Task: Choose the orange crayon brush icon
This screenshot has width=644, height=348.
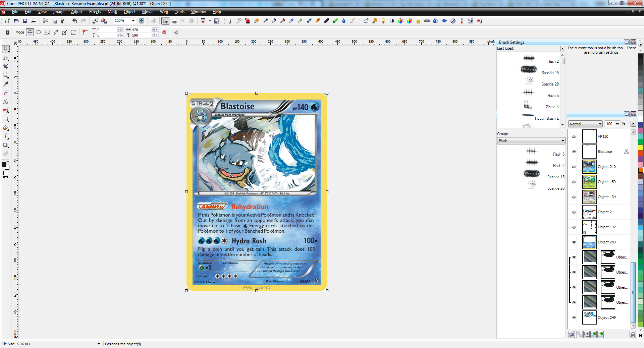Action: tap(318, 21)
